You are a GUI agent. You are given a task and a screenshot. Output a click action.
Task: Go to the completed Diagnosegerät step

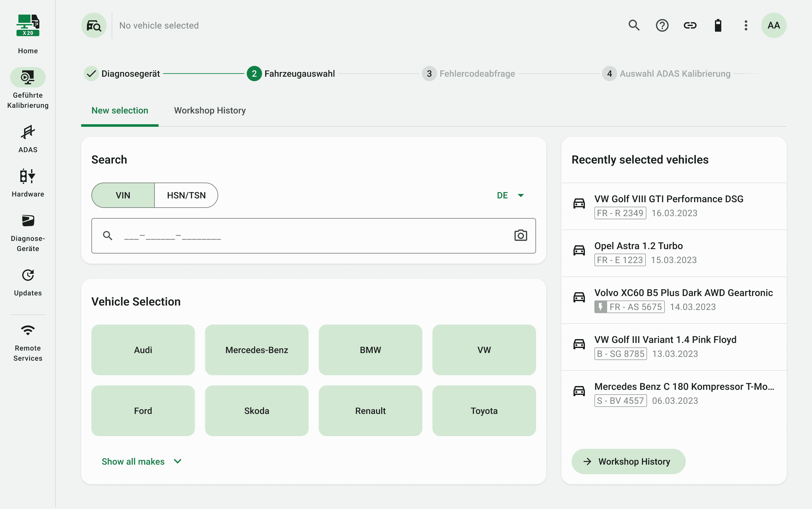(x=122, y=74)
